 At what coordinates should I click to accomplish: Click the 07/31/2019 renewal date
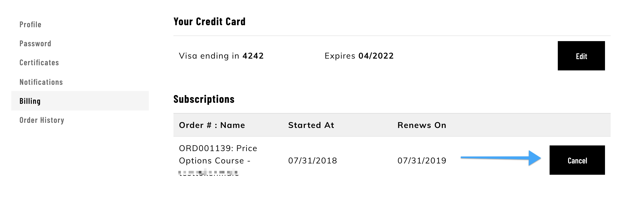tap(422, 161)
